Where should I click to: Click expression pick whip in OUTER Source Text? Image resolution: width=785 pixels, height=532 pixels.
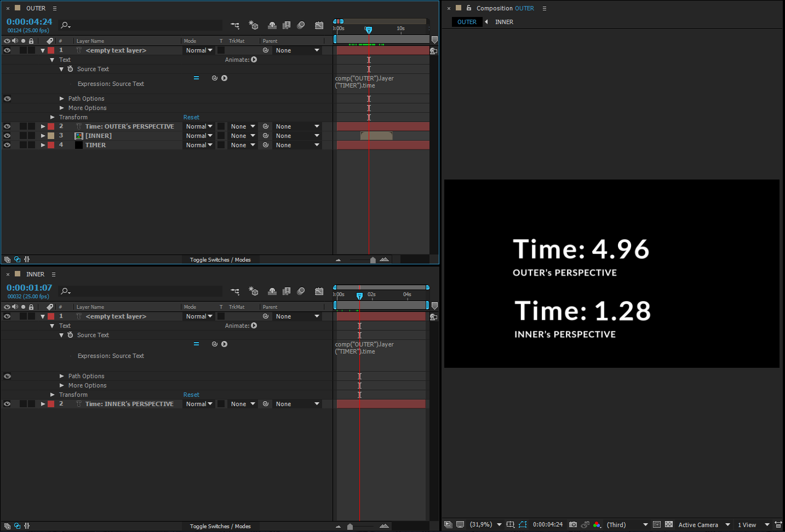click(215, 78)
